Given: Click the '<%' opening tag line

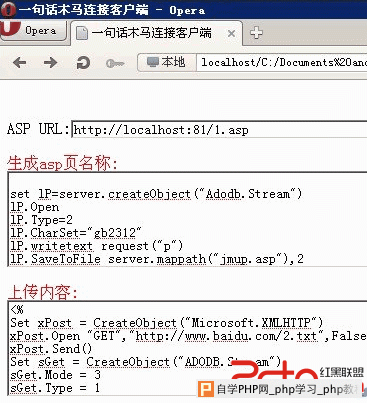Looking at the screenshot, I should click(x=17, y=310).
